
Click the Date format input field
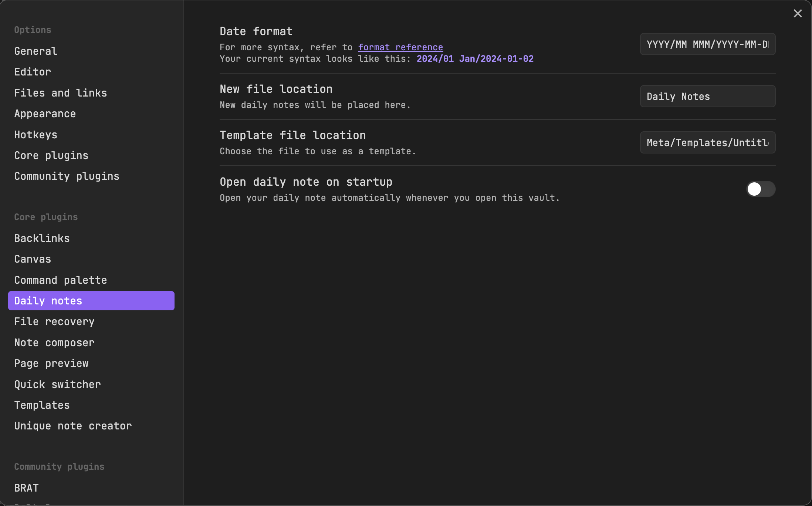coord(707,44)
